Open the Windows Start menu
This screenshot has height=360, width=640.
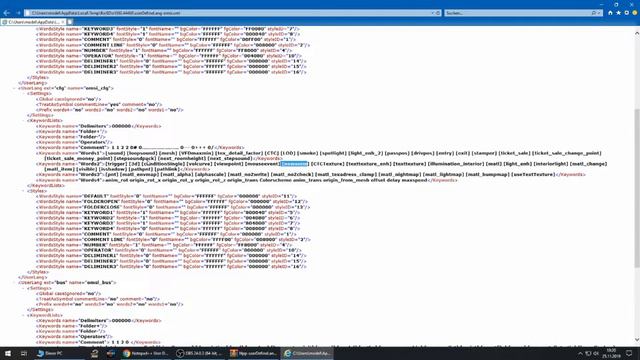pos(7,353)
